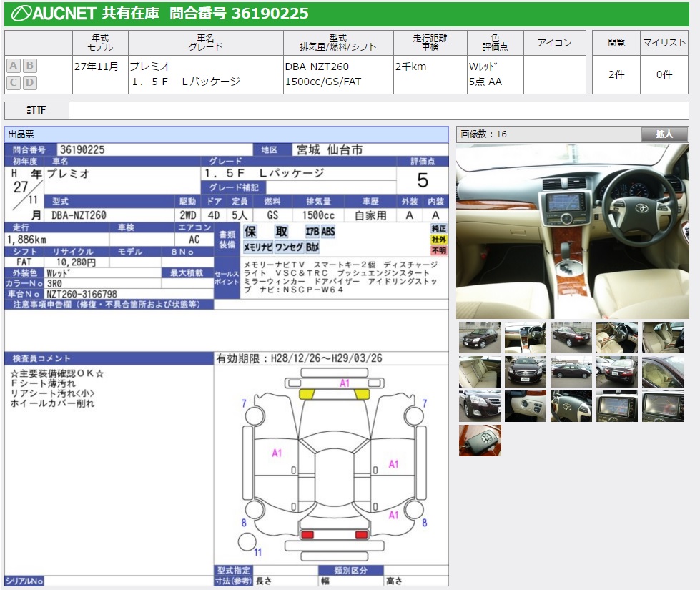Click the D icon next to C
700x590 pixels.
29,82
